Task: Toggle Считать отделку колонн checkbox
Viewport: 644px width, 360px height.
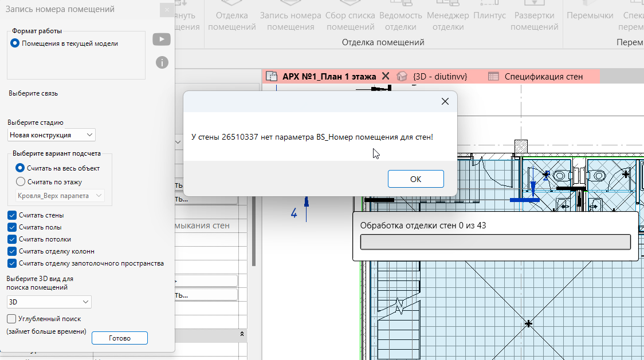Action: coord(12,251)
